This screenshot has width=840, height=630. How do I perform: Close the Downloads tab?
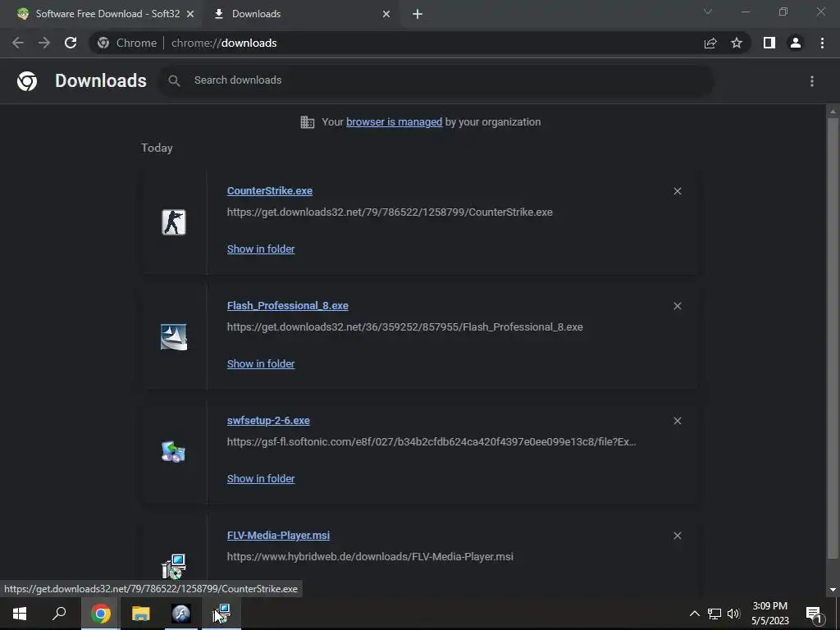tap(386, 14)
